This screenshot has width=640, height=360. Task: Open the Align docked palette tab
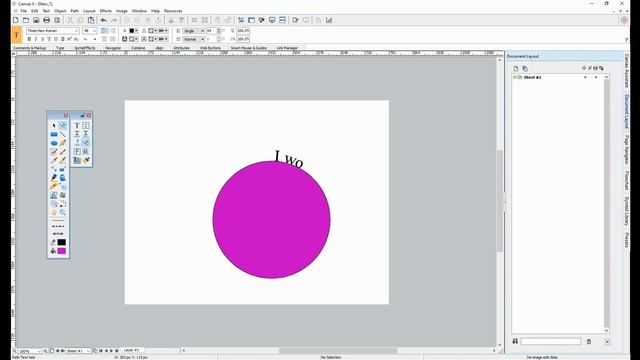click(x=159, y=48)
